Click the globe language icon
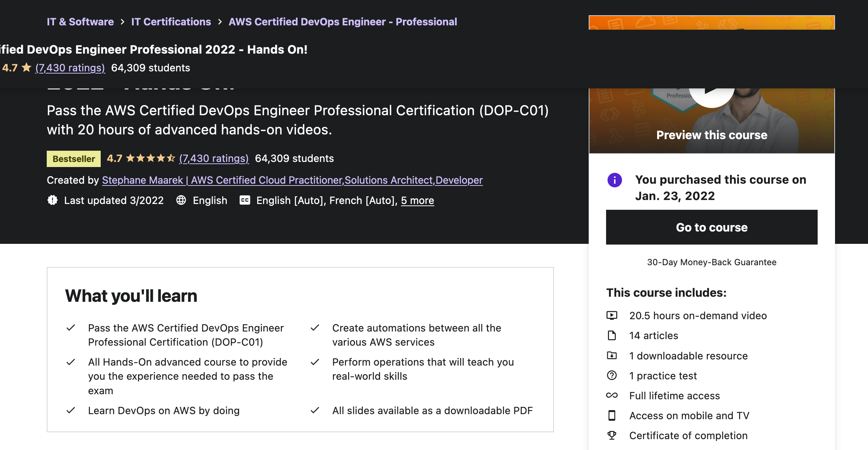Screen dimensions: 868x450 click(181, 200)
